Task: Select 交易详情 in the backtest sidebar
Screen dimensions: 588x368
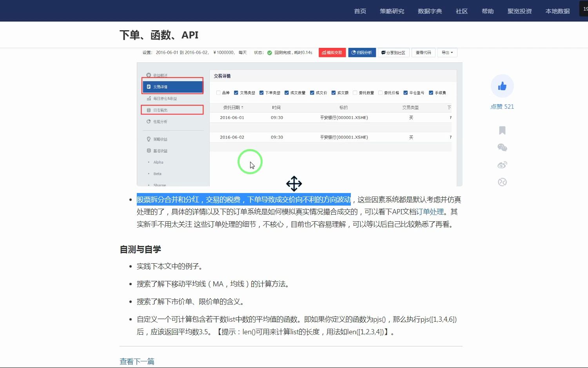Action: [172, 87]
